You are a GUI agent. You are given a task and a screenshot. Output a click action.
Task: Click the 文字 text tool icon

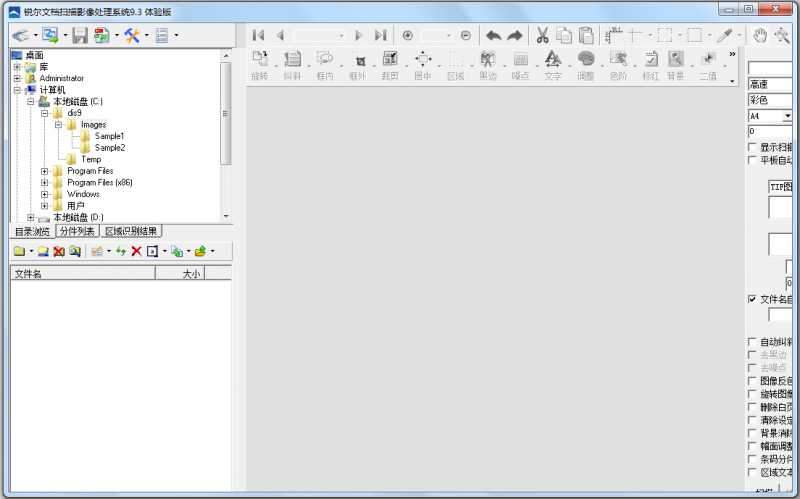(552, 64)
